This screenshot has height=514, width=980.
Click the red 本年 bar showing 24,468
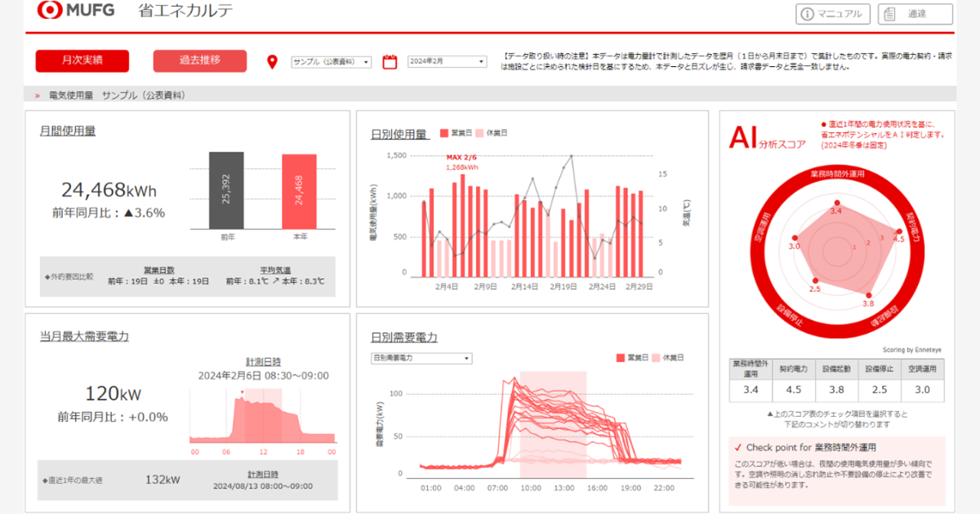tap(299, 192)
